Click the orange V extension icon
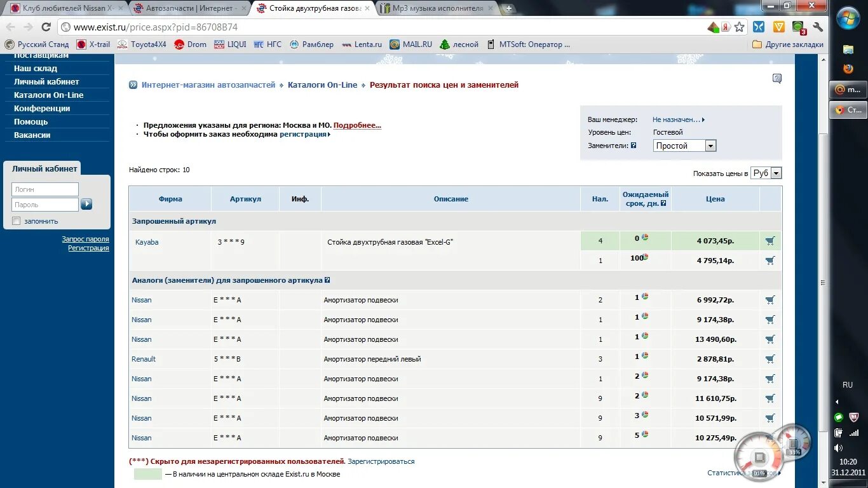This screenshot has height=488, width=868. 778,27
